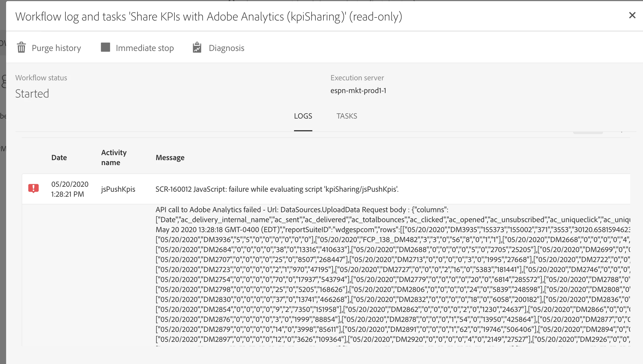Open the Diagnosis option

pyautogui.click(x=226, y=48)
